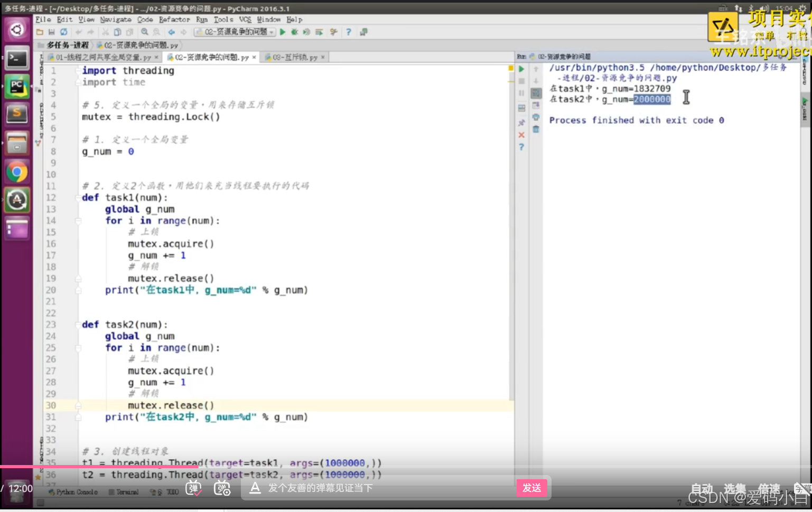Click the Copy toolbar icon
Image resolution: width=812 pixels, height=512 pixels.
(x=117, y=32)
